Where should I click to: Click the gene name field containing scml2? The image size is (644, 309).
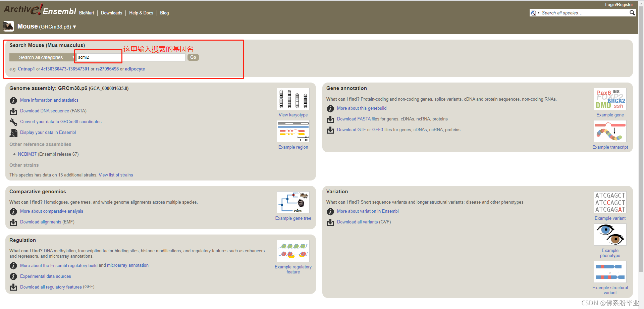[131, 57]
